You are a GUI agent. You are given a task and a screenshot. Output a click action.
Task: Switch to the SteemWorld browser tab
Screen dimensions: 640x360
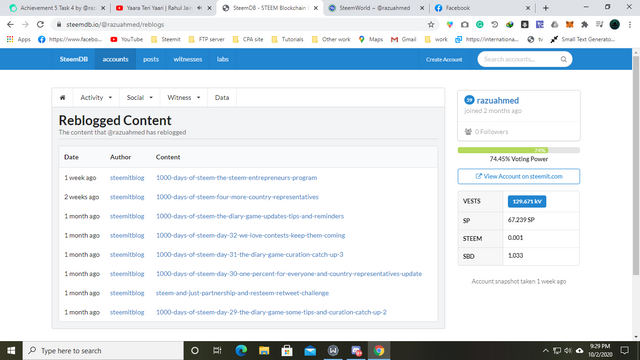click(375, 8)
